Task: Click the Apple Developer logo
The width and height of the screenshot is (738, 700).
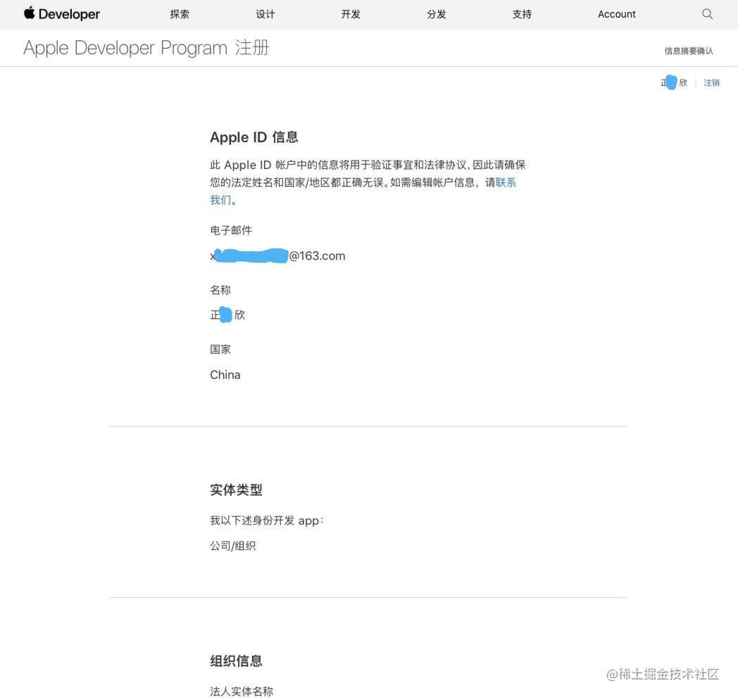Action: pyautogui.click(x=62, y=13)
